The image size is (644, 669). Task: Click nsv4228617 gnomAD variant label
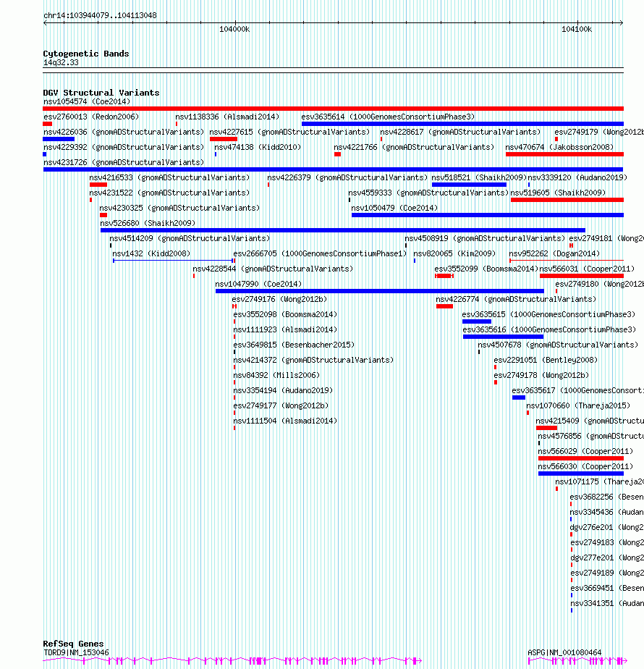point(460,132)
